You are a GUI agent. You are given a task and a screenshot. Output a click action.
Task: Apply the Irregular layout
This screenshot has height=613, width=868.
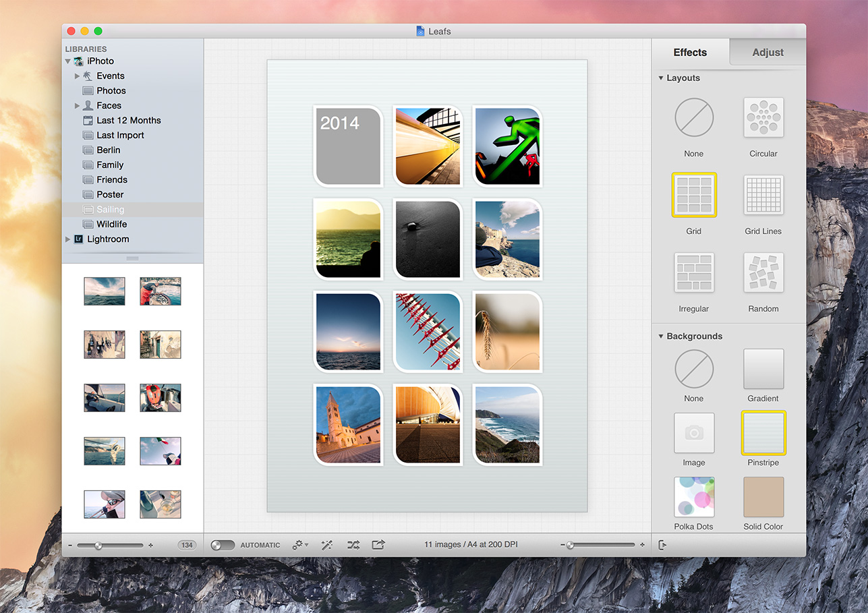[x=694, y=273]
